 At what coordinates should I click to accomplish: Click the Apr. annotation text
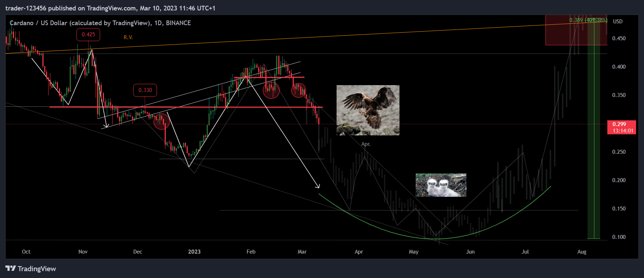tap(366, 144)
